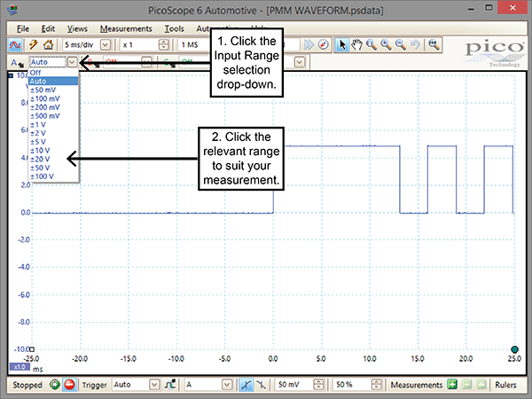Select rising edge trigger icon
Screen dimensions: 532x399
pyautogui.click(x=246, y=385)
